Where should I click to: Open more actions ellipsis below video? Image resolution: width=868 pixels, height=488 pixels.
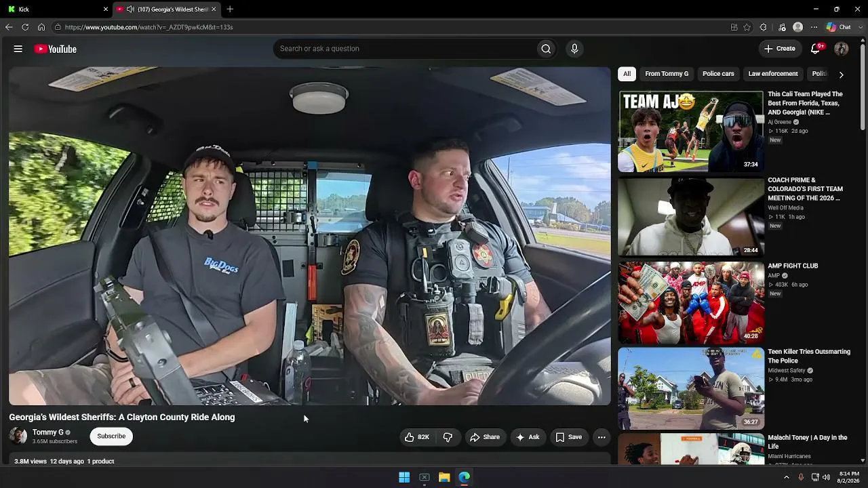(x=601, y=437)
